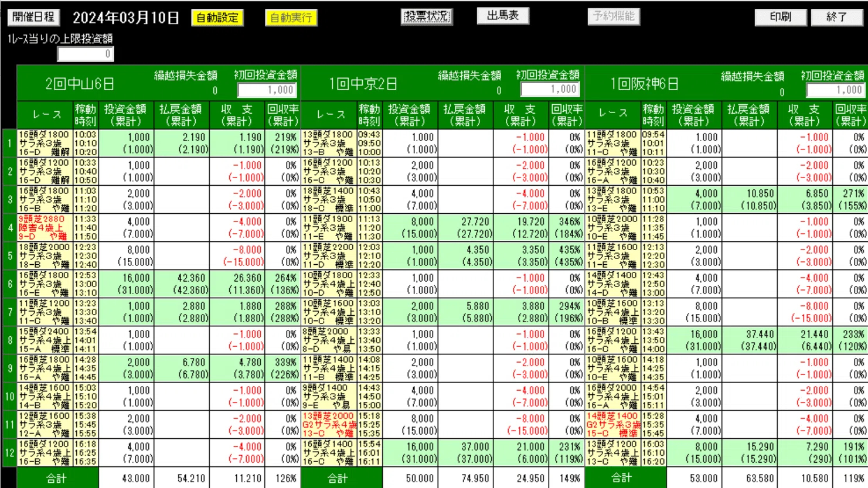Select the red G2 race in 中京 column
Screen dimensions: 868x488
point(329,424)
